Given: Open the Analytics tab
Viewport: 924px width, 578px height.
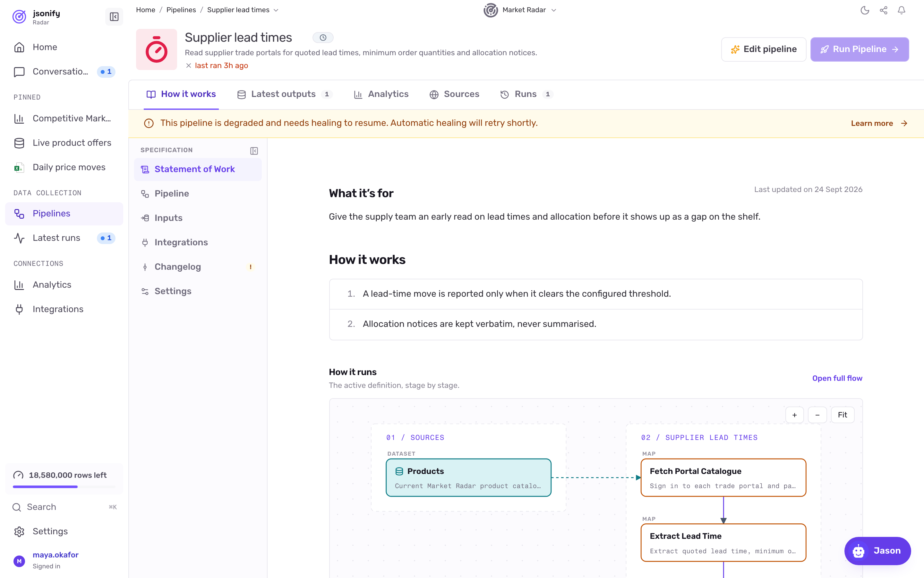Looking at the screenshot, I should click(x=381, y=94).
